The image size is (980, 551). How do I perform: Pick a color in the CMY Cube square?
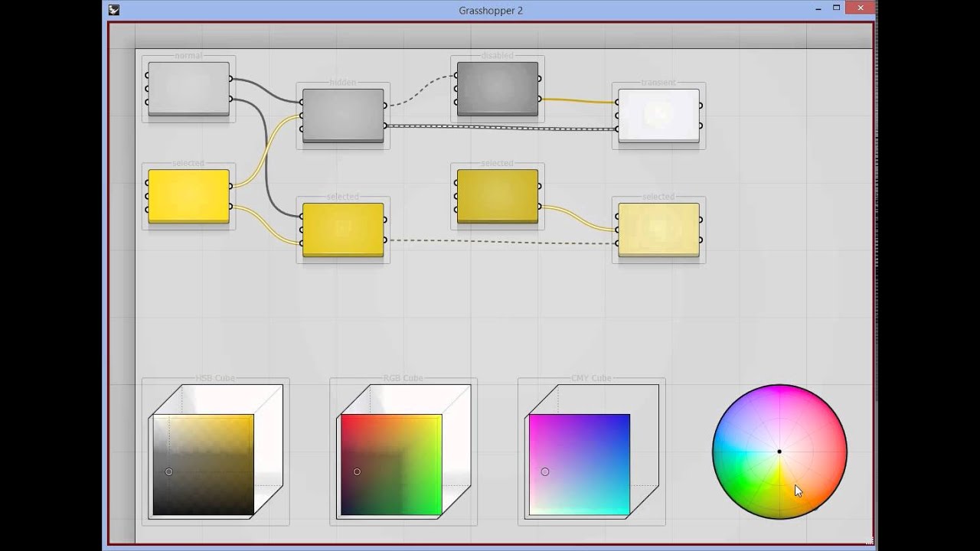tap(580, 465)
